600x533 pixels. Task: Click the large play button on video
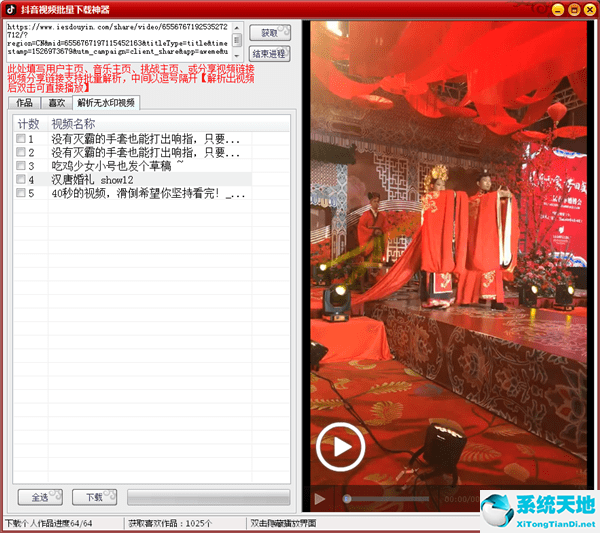point(340,447)
